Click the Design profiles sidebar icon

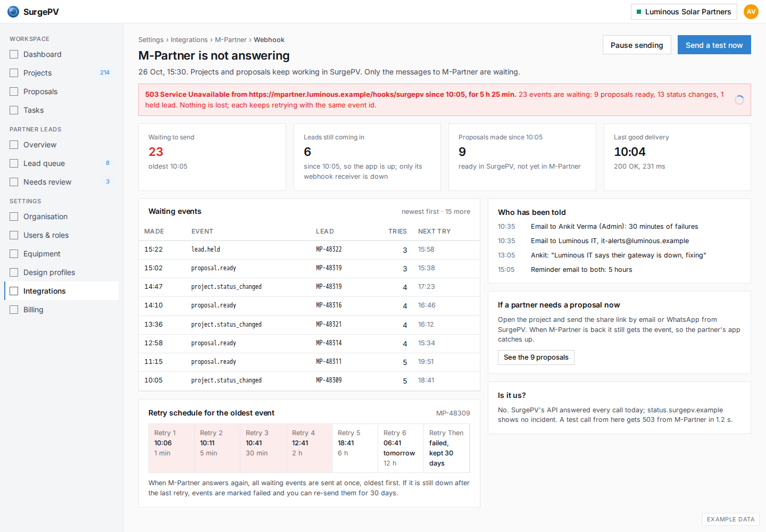pos(14,272)
